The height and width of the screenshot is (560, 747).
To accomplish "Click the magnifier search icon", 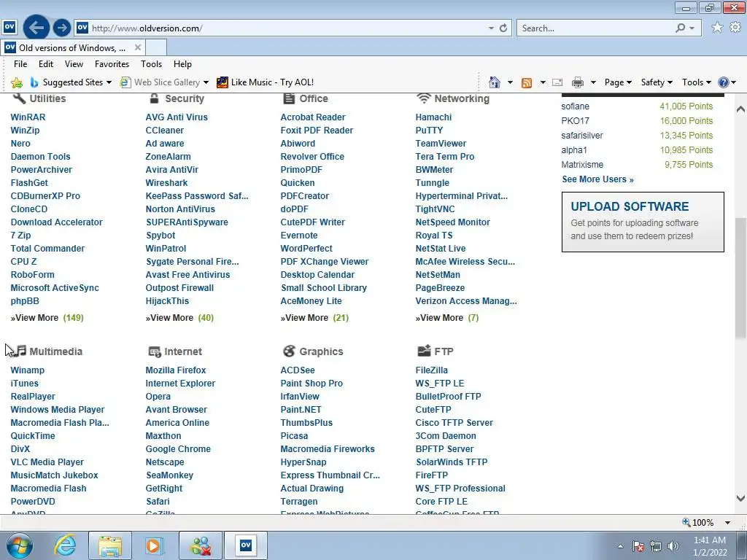I will (681, 28).
